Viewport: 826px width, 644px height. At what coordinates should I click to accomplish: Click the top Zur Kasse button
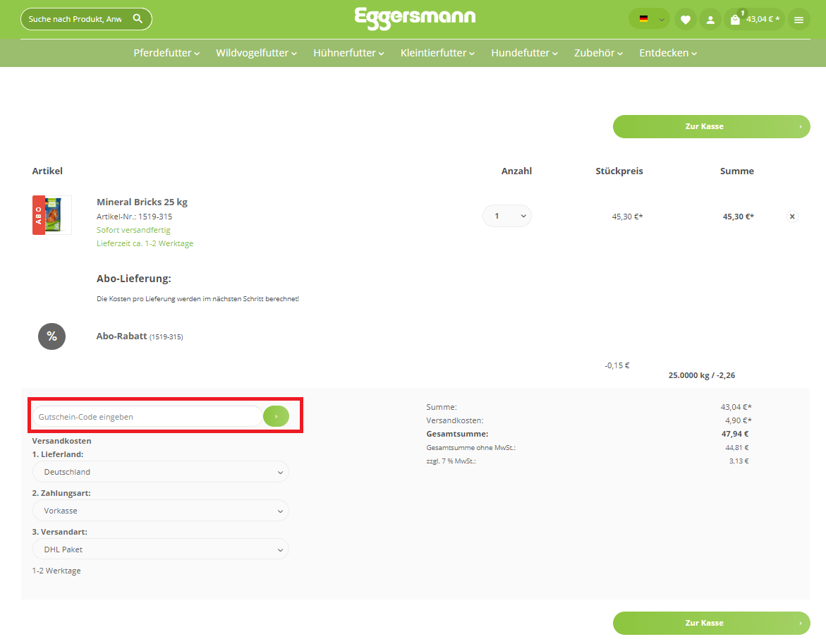(711, 126)
